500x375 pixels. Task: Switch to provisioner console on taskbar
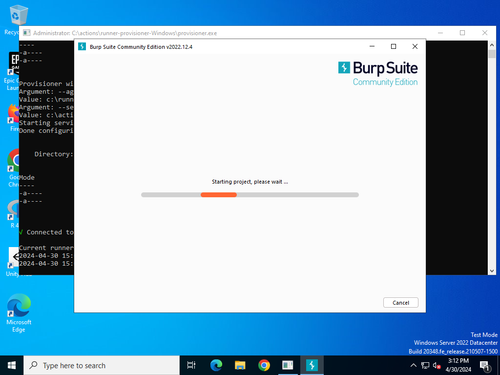point(288,365)
